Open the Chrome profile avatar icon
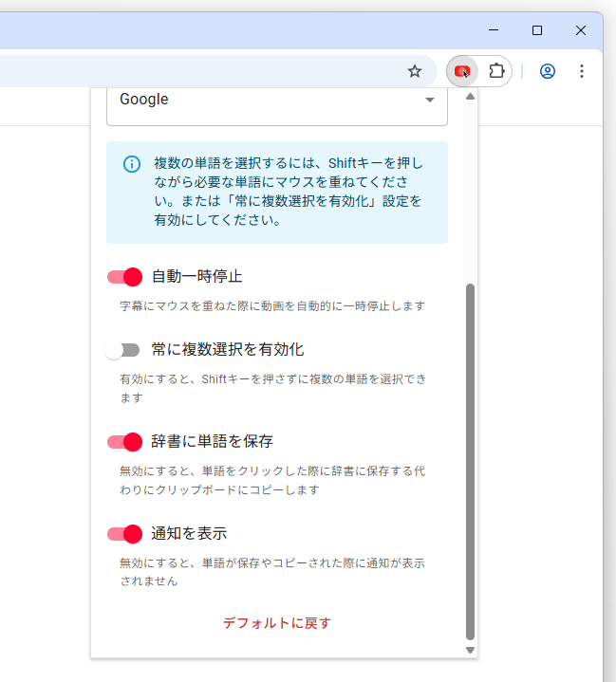The height and width of the screenshot is (682, 616). point(548,71)
